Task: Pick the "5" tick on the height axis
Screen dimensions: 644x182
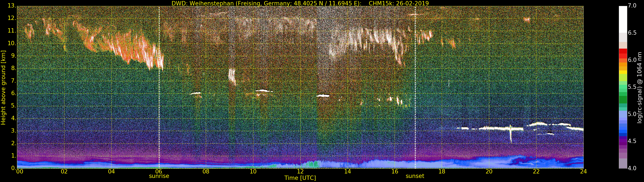Action: (14, 106)
